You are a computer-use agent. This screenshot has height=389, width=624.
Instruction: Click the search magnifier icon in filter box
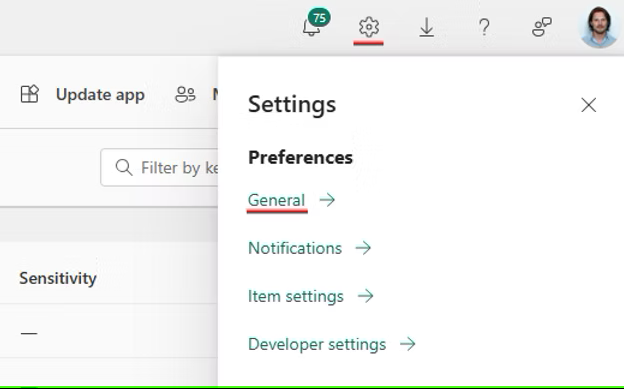click(124, 167)
